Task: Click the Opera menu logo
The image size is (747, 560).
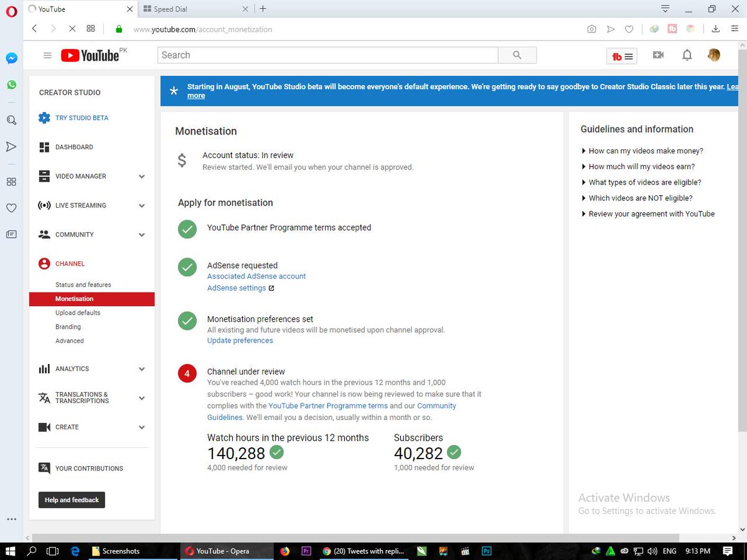Action: pos(11,11)
